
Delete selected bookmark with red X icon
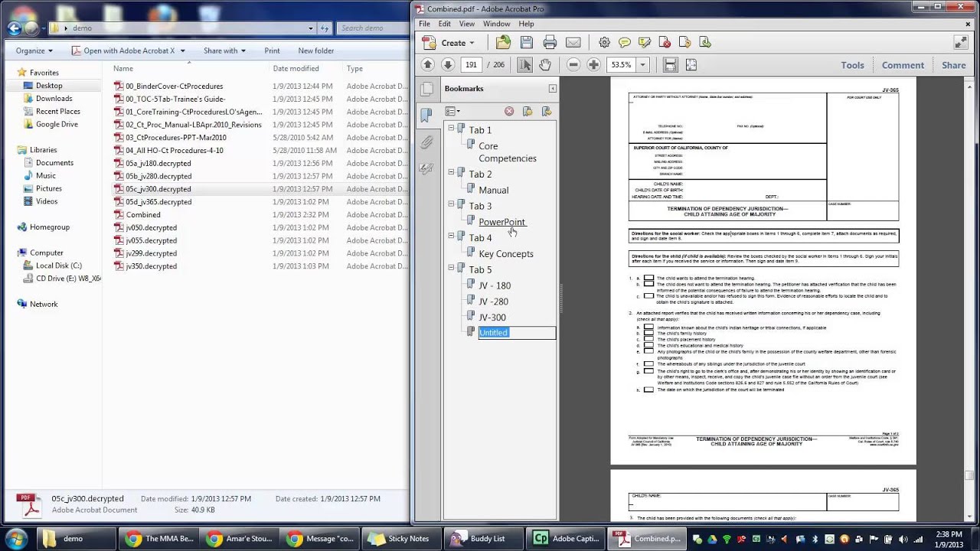[x=509, y=112]
